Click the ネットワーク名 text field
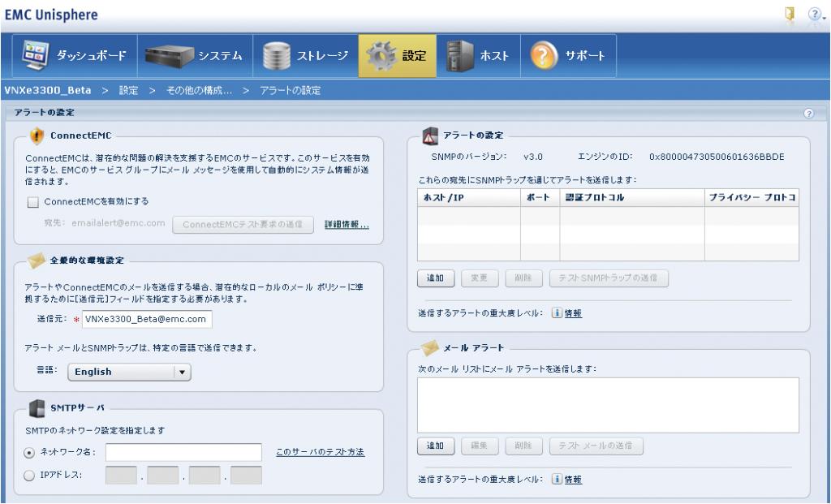This screenshot has width=831, height=504. [x=183, y=452]
